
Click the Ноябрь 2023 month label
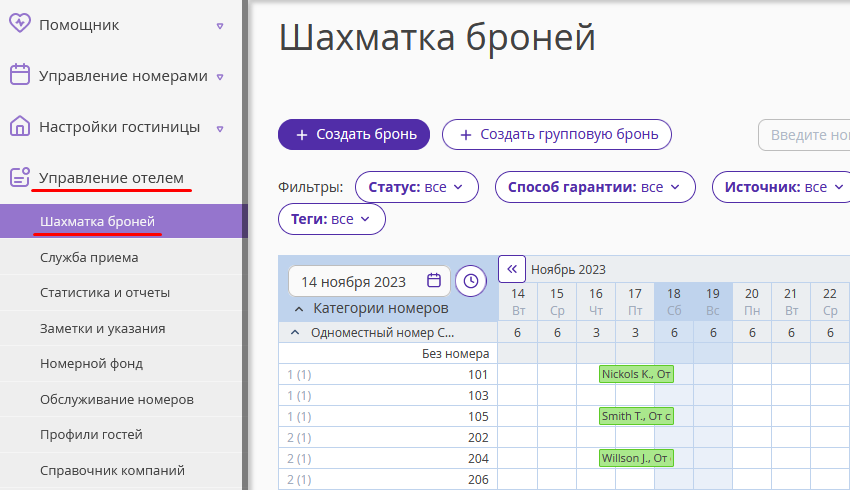pos(568,269)
